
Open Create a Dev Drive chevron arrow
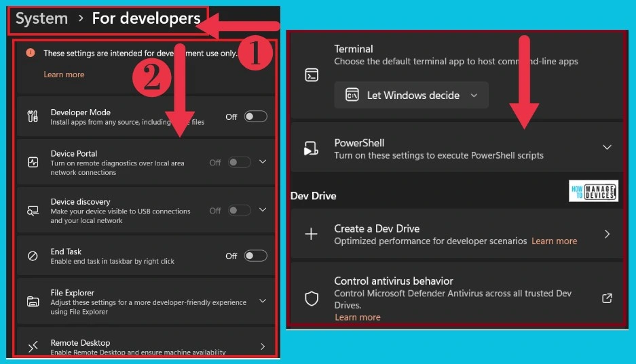607,234
